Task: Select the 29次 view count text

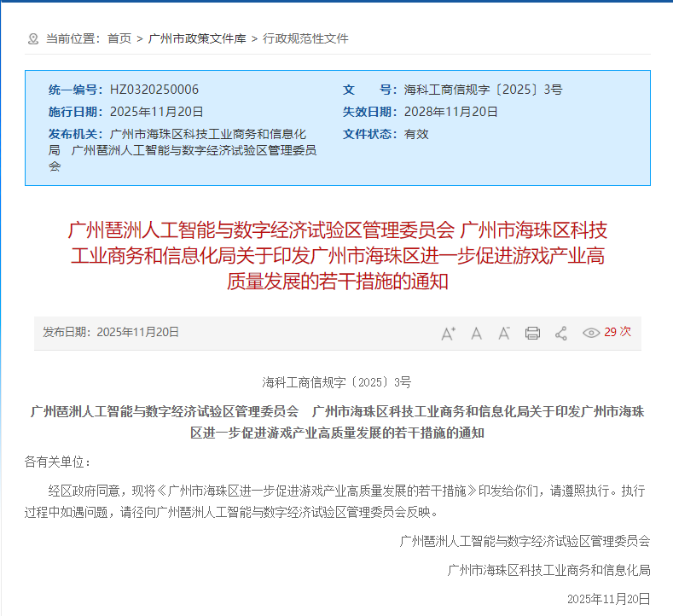Action: coord(618,332)
